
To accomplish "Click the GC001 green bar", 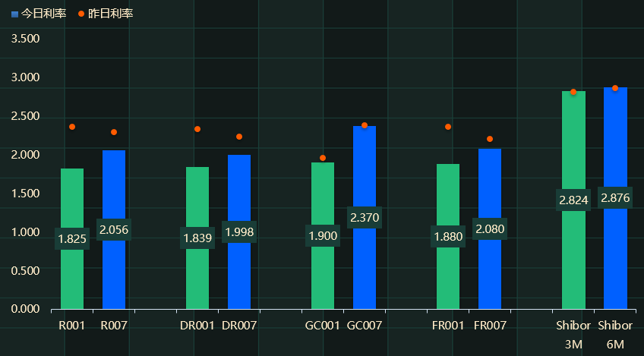I will [x=323, y=236].
